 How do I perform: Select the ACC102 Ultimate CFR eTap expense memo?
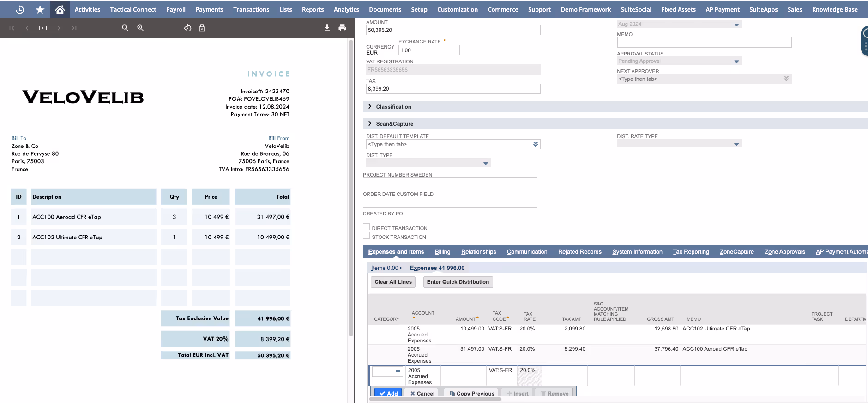coord(716,329)
